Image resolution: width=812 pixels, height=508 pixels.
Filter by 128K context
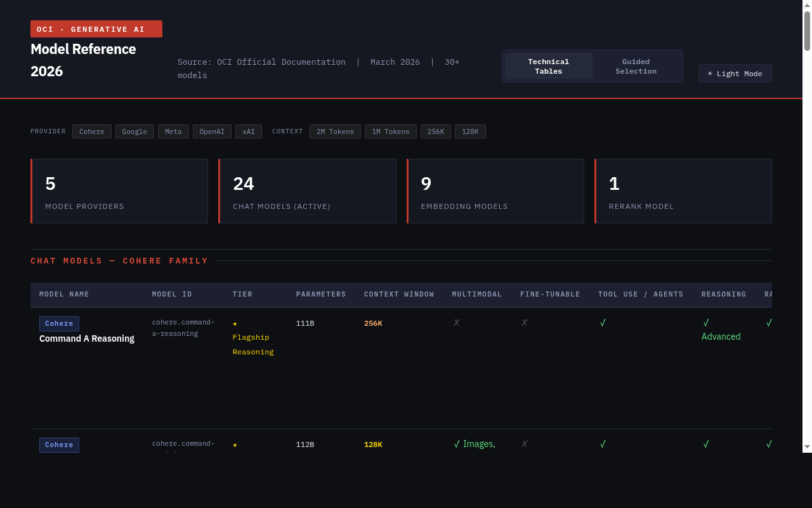pyautogui.click(x=470, y=131)
